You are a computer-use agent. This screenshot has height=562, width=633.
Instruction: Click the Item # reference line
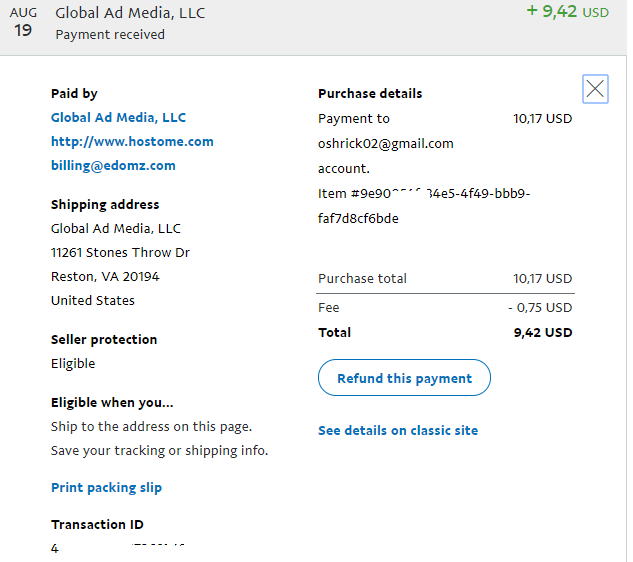point(424,194)
